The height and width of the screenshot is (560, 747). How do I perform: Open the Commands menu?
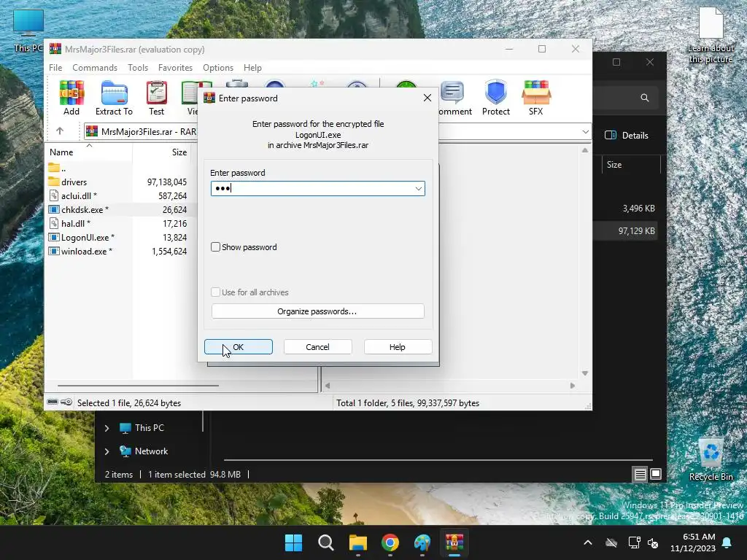tap(95, 68)
